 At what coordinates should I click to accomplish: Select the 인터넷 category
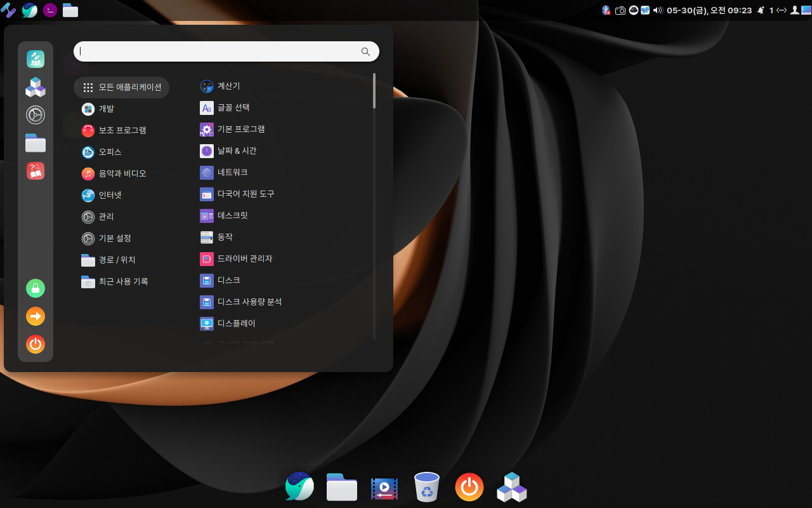pyautogui.click(x=101, y=195)
